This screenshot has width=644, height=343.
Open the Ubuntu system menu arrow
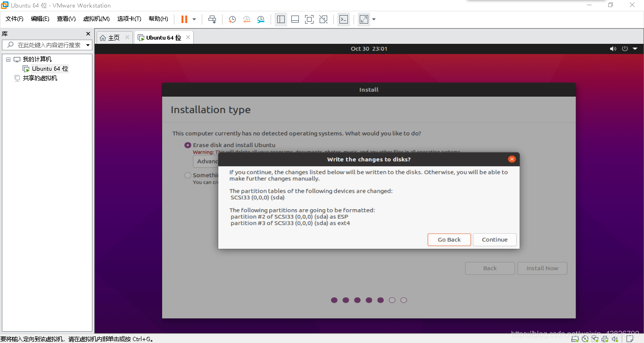(635, 49)
